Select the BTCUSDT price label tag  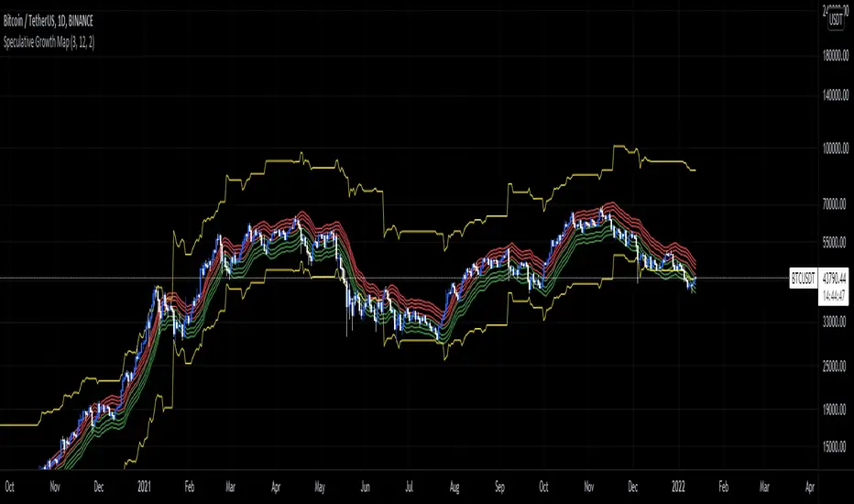click(803, 279)
